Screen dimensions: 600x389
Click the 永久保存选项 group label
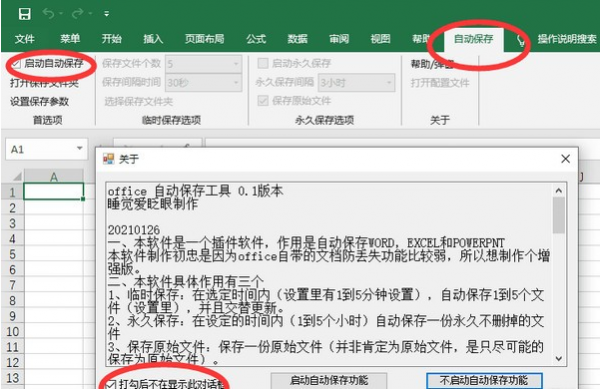coord(324,120)
